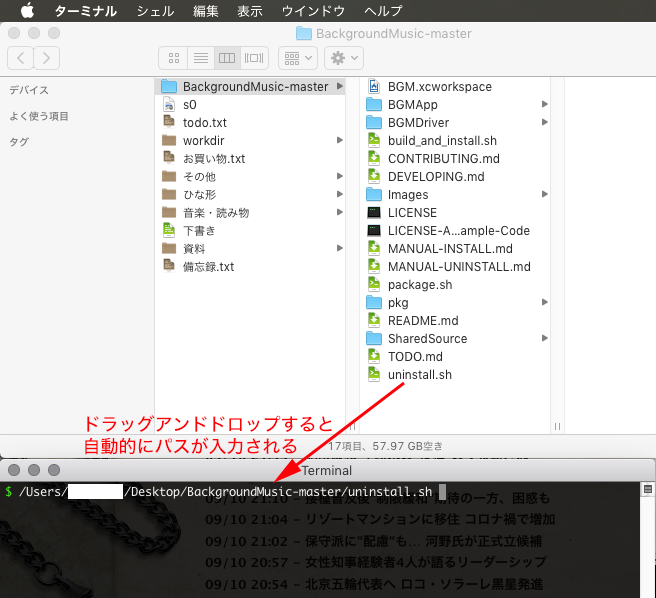Click the Terminal command line path
The width and height of the screenshot is (656, 598).
[225, 491]
